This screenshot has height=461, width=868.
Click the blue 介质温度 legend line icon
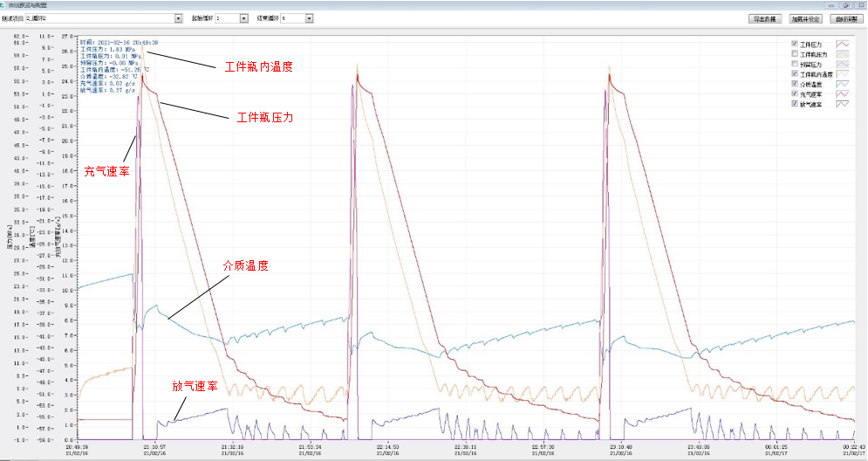(843, 85)
